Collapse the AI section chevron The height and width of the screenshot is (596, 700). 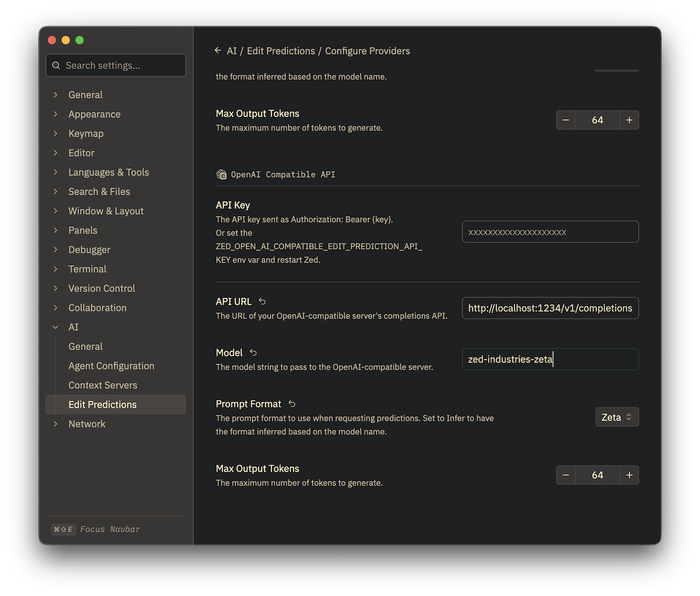pyautogui.click(x=55, y=327)
